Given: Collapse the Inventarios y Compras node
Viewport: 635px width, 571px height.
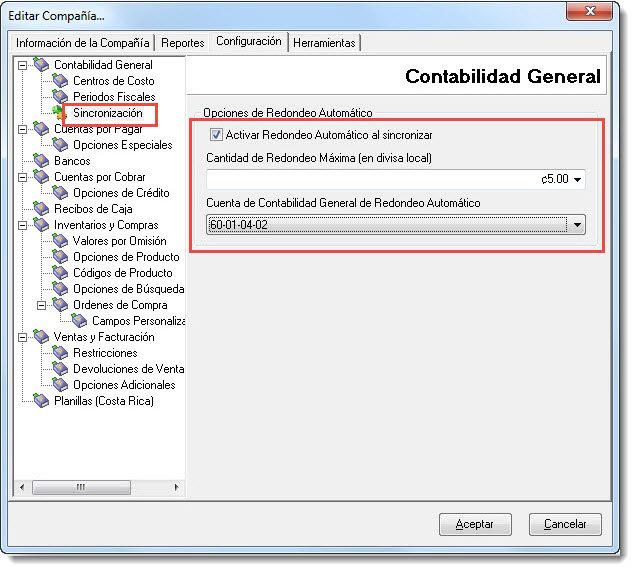Looking at the screenshot, I should 23,225.
